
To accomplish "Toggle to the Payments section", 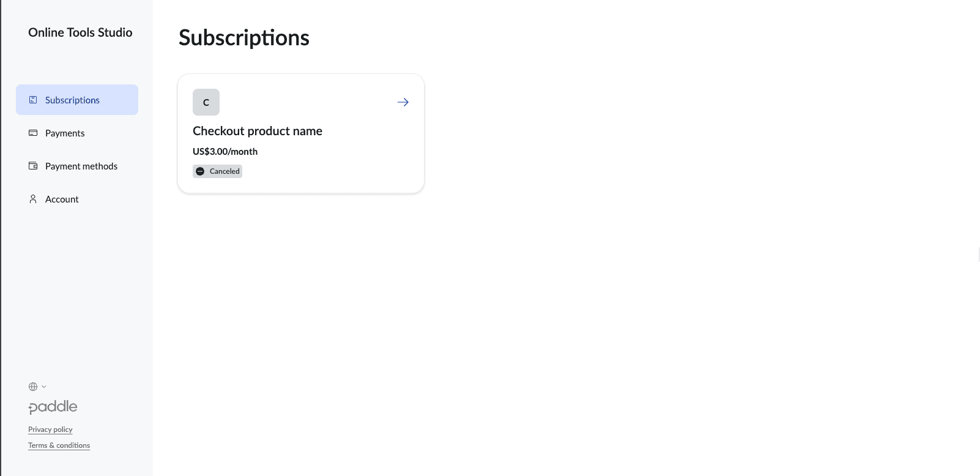I will pyautogui.click(x=65, y=133).
